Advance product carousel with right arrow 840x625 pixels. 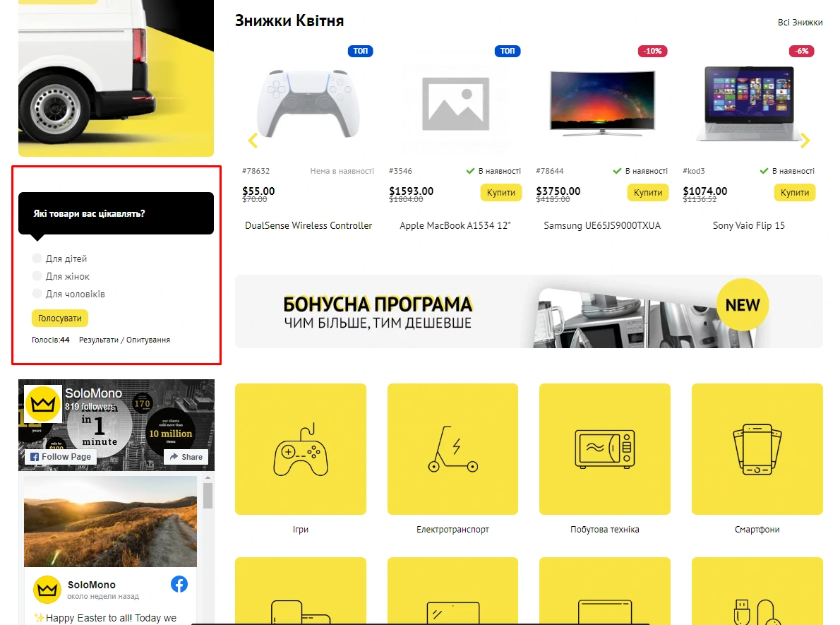click(x=805, y=141)
